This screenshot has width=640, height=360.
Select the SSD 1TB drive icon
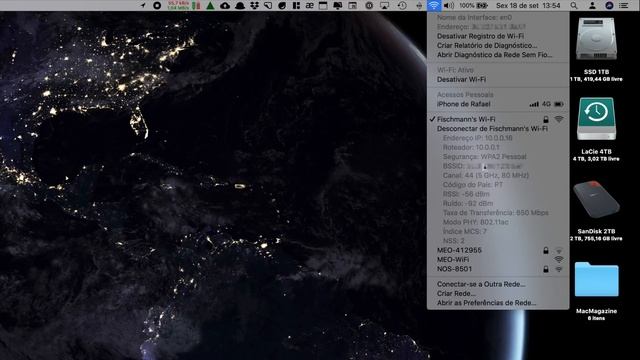coord(596,40)
